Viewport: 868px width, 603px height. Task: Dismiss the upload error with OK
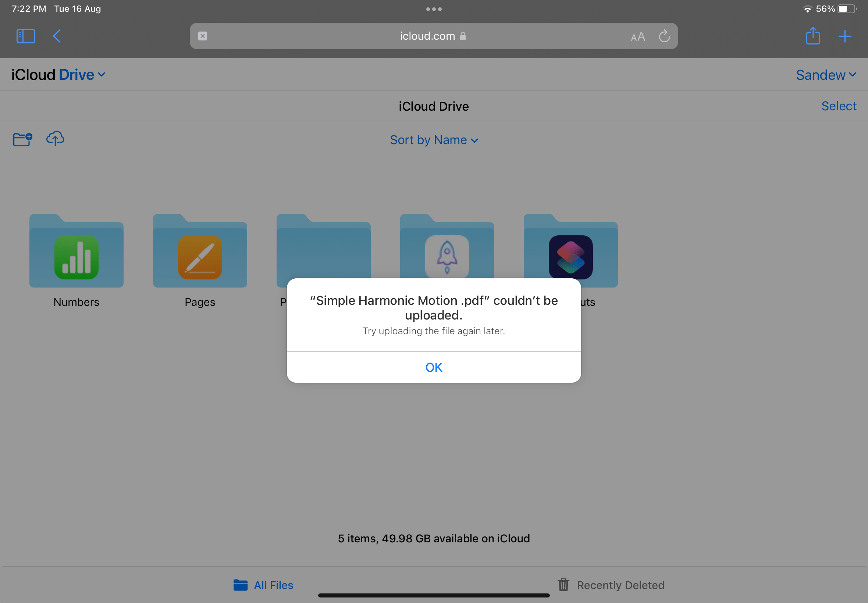point(433,367)
